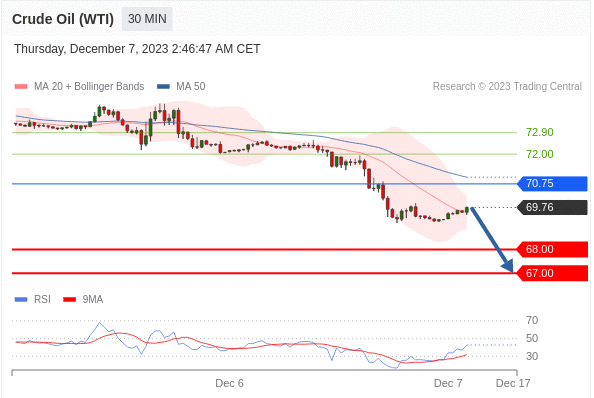The image size is (594, 398).
Task: Click the MA 20 + Bollinger Bands legend swatch
Action: 21,86
